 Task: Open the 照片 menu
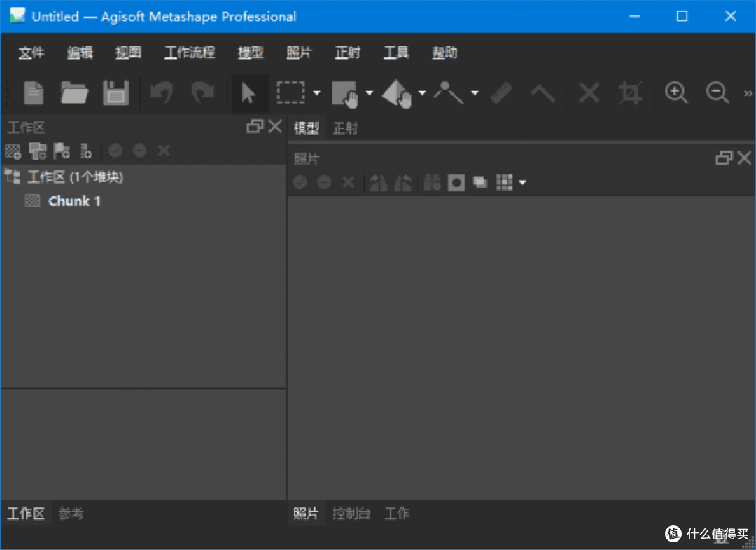click(299, 53)
